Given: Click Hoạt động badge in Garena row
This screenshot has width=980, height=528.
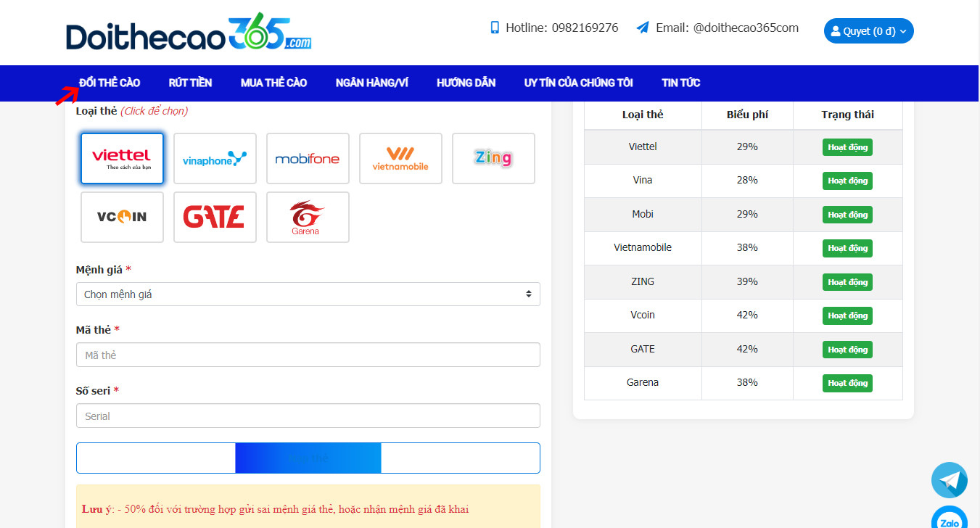Looking at the screenshot, I should tap(847, 383).
